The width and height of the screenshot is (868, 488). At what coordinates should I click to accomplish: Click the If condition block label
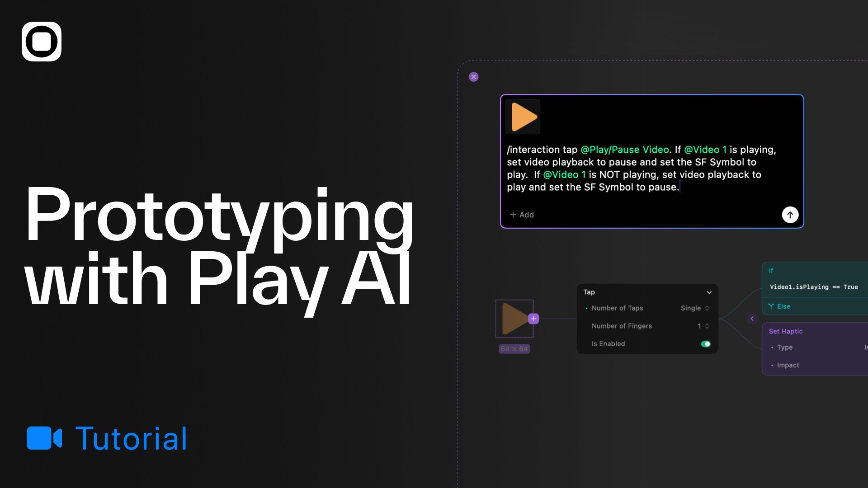point(771,271)
